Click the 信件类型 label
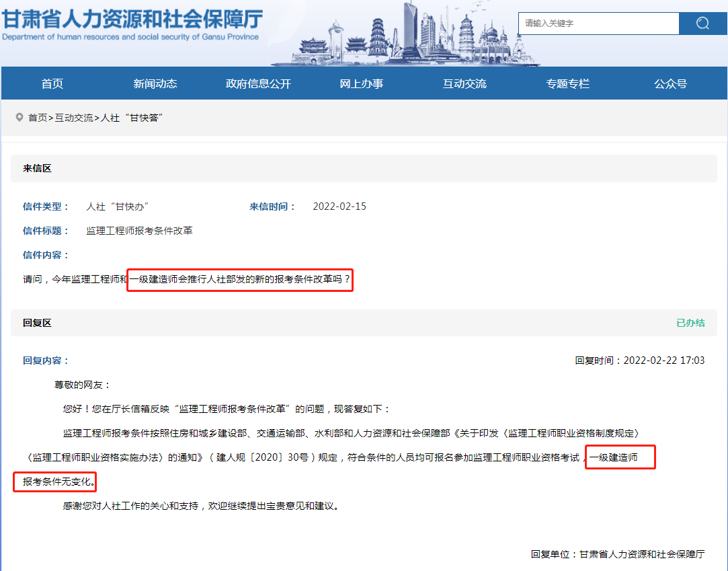Viewport: 728px width, 571px height. (x=46, y=206)
